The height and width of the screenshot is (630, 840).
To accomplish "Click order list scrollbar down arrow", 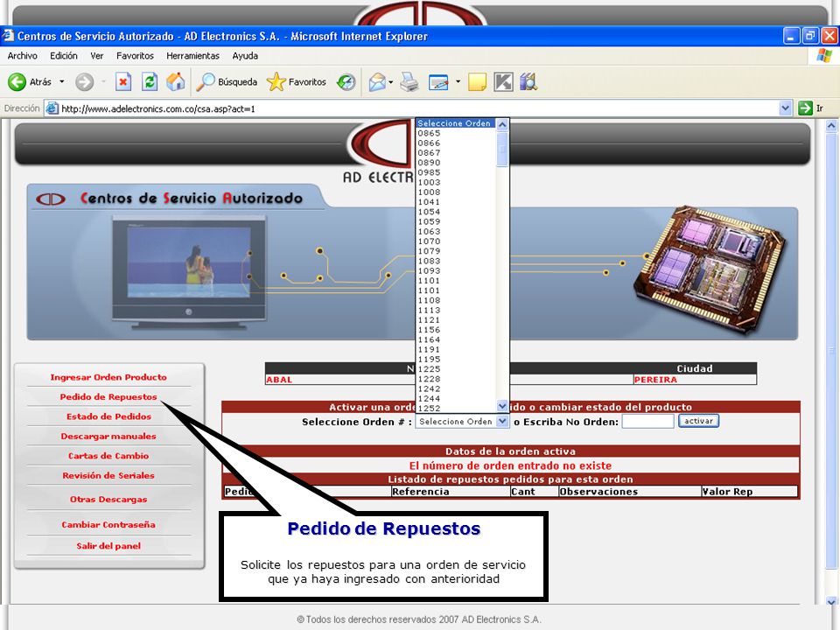I will click(x=502, y=407).
